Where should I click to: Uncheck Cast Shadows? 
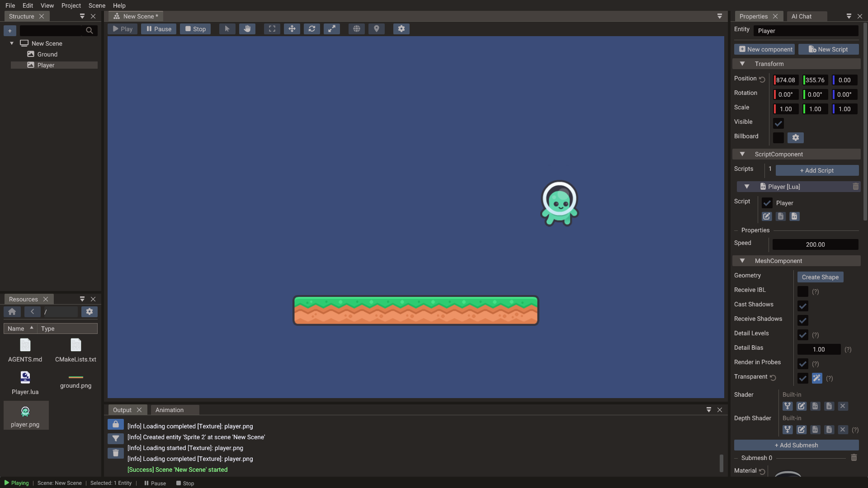pos(803,306)
